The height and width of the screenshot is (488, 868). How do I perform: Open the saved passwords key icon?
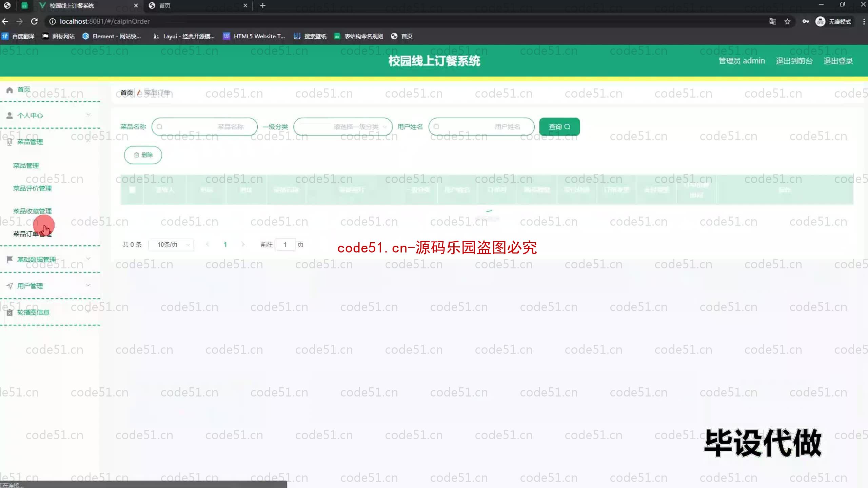tap(806, 21)
